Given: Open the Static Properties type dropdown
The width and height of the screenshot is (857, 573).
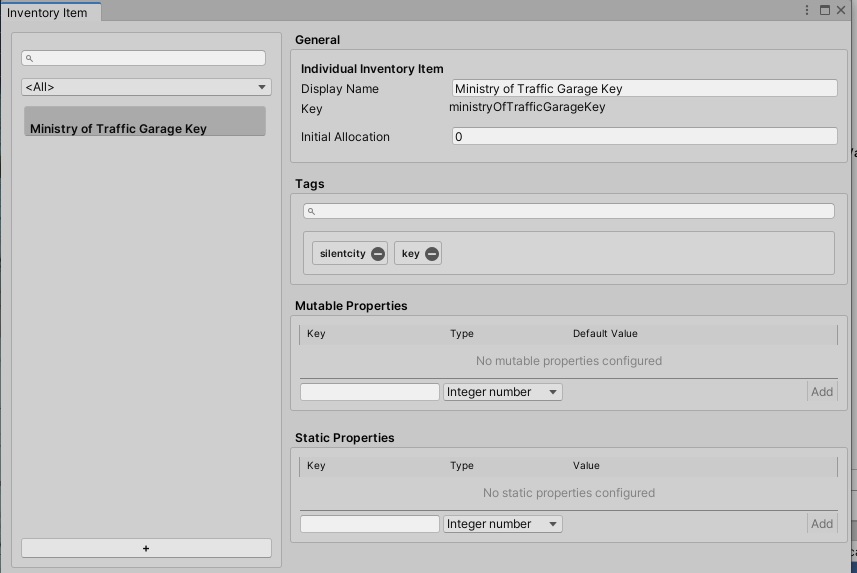Looking at the screenshot, I should [502, 524].
